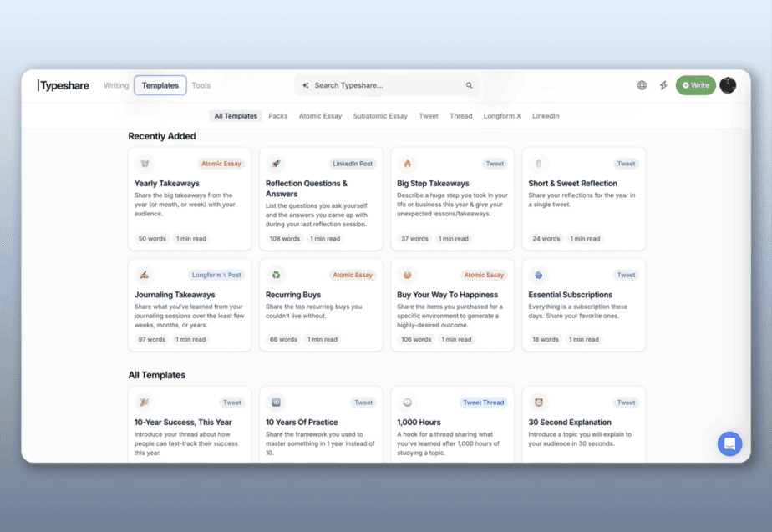Click the 97 words badge
Image resolution: width=772 pixels, height=532 pixels.
point(152,339)
